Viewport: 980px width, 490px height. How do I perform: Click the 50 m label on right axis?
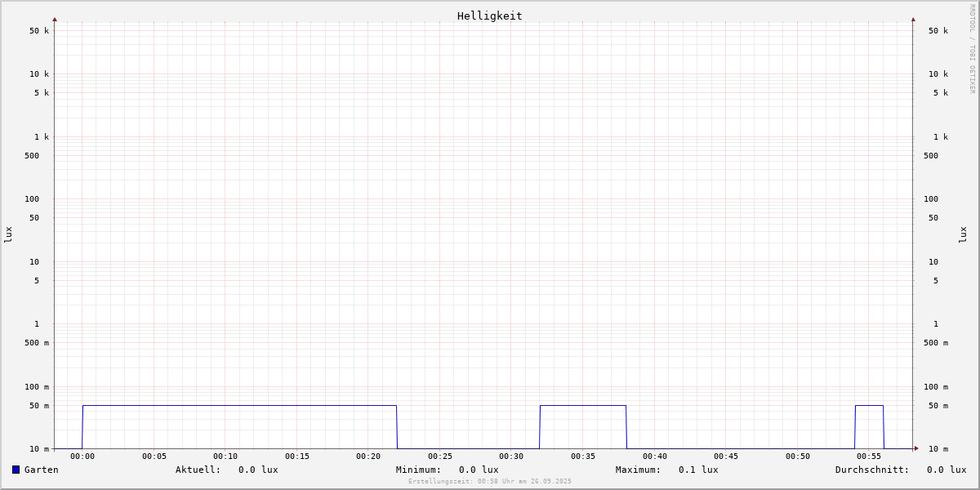tap(938, 406)
